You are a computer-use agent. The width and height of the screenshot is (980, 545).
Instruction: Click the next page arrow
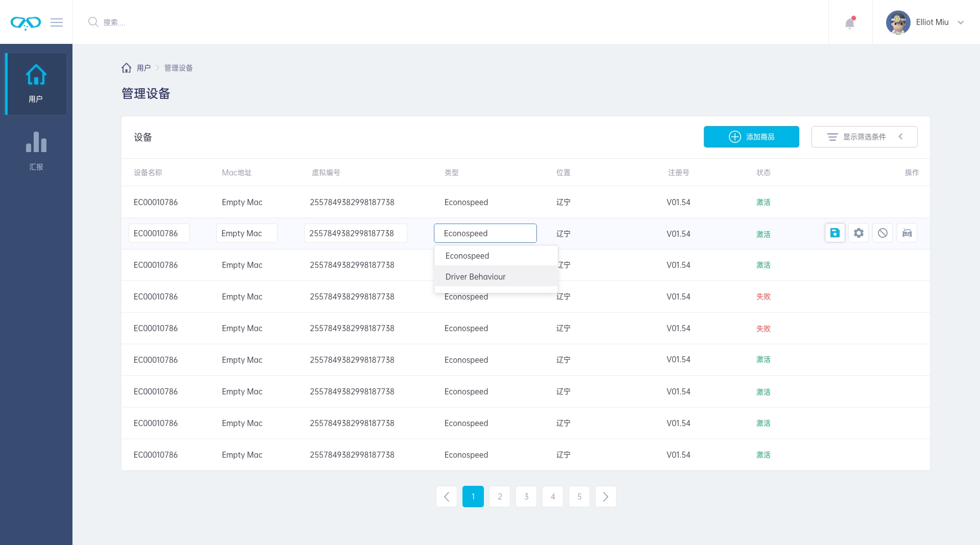[x=605, y=497]
